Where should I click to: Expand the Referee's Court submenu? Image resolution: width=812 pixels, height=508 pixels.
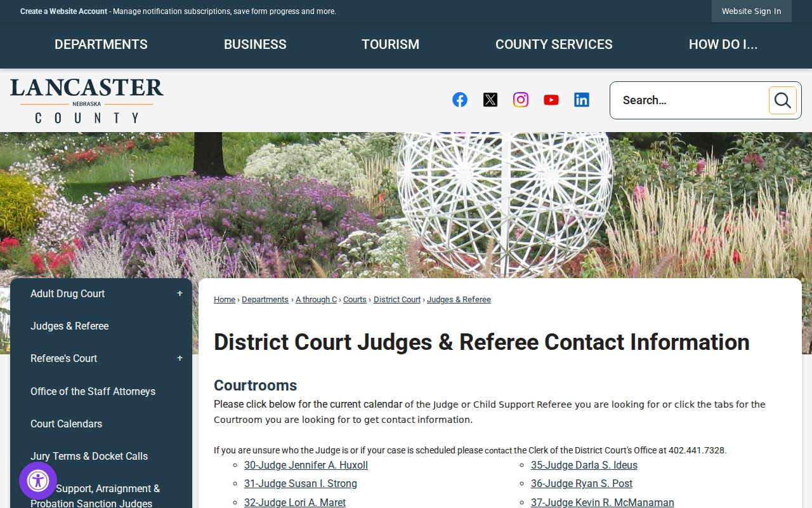tap(180, 358)
